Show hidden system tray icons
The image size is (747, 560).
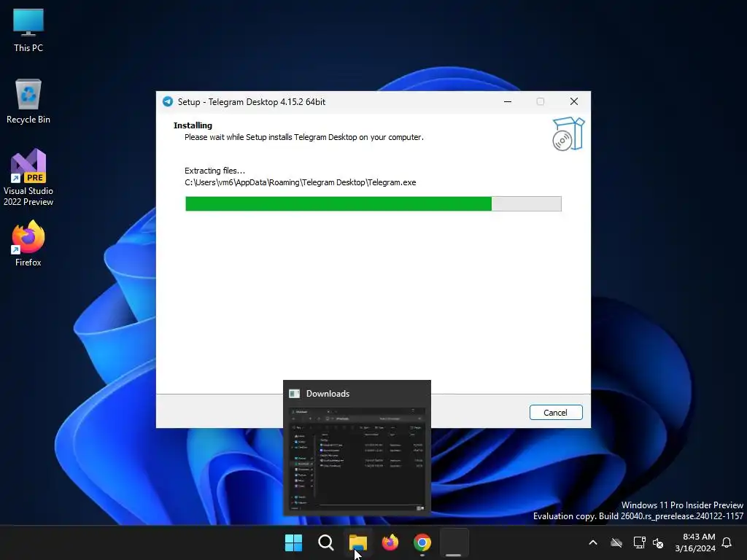click(x=593, y=542)
